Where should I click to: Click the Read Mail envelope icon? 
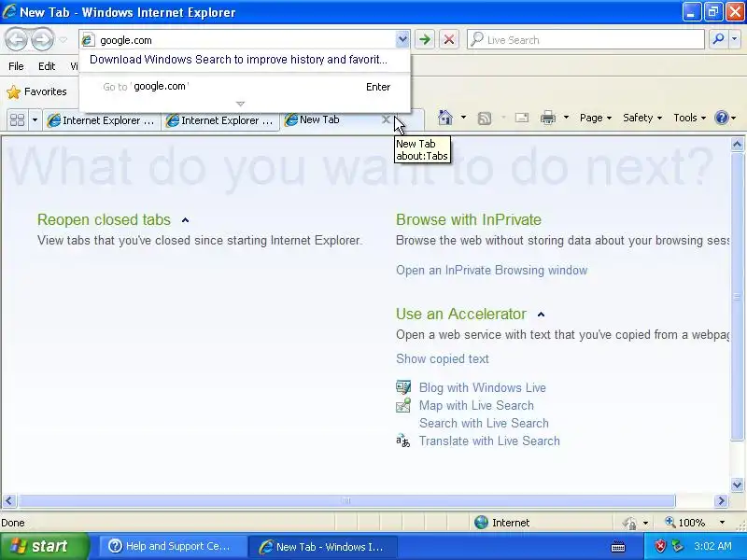pyautogui.click(x=522, y=118)
